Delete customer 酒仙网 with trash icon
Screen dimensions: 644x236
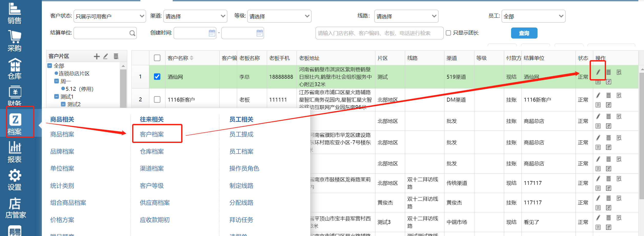click(609, 72)
